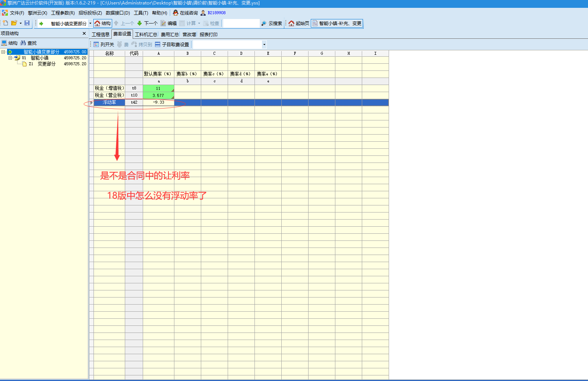
Task: Open the 招标投标(Z) menu
Action: coord(90,13)
